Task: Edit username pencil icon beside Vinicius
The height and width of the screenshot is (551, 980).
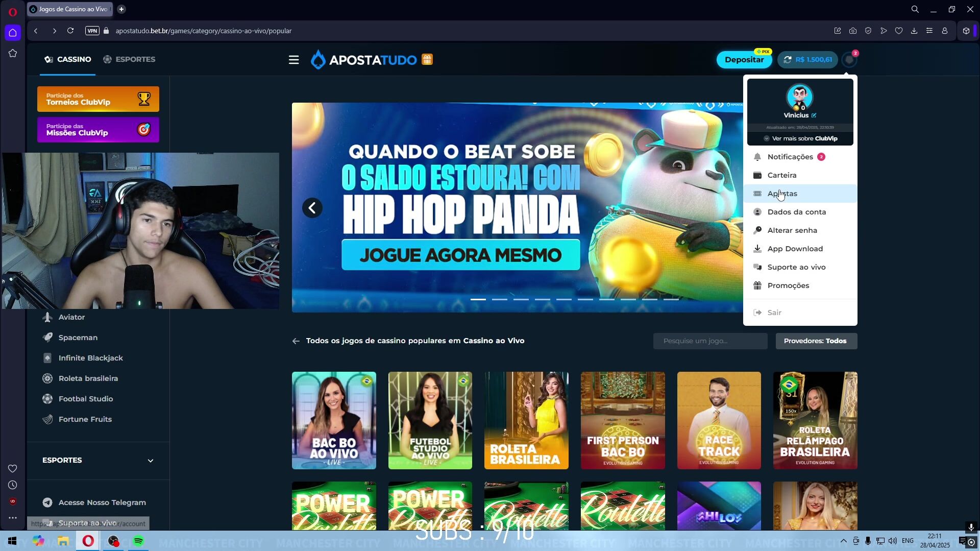Action: coord(814,115)
